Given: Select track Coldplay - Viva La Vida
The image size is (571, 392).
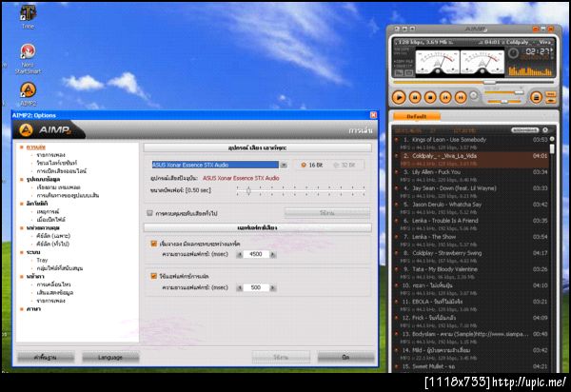Looking at the screenshot, I should [x=472, y=160].
